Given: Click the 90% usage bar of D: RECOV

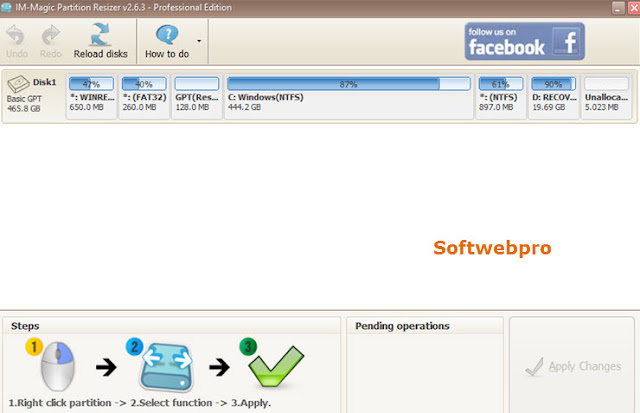Looking at the screenshot, I should point(553,84).
